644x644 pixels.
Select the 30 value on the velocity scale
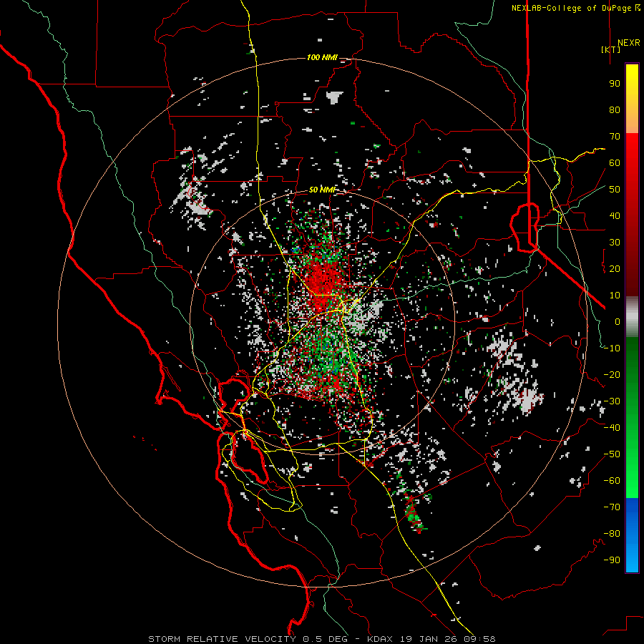point(615,243)
